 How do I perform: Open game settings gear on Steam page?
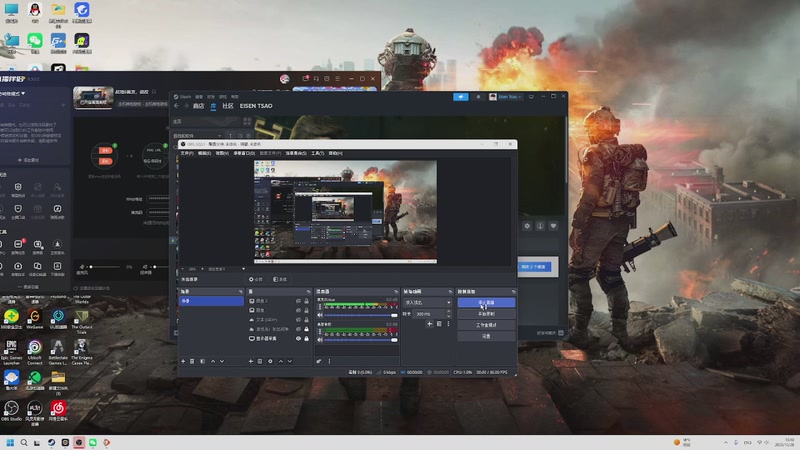point(527,226)
